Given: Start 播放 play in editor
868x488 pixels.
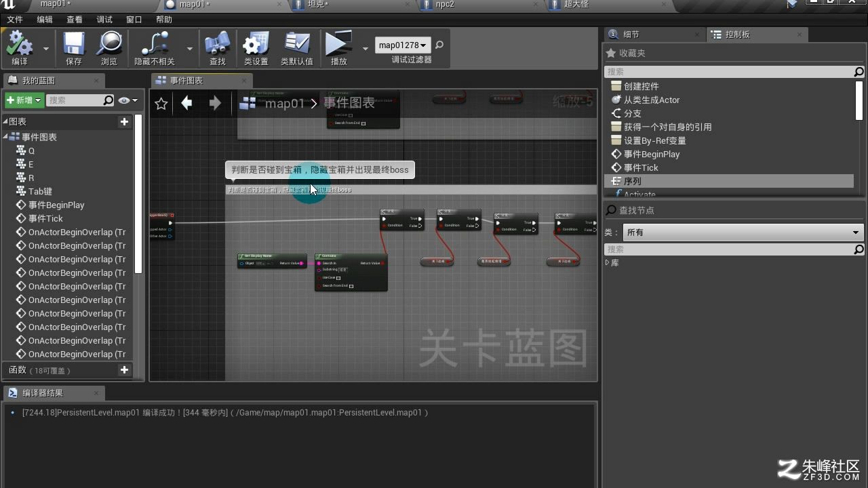Looking at the screenshot, I should pos(338,49).
